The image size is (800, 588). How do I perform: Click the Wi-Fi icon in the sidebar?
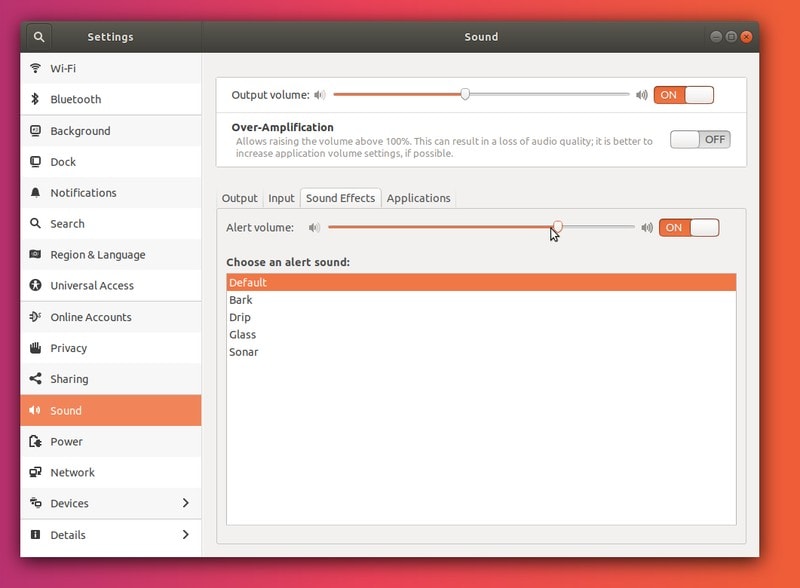(x=36, y=68)
